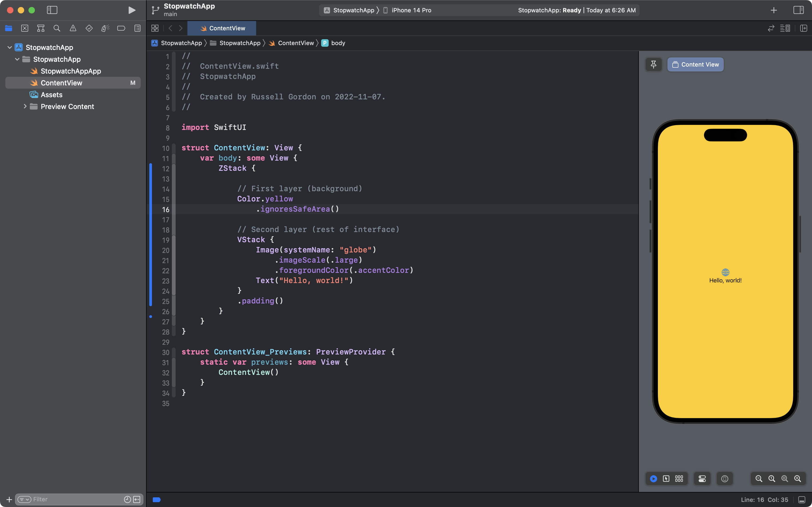Open the body breadcrumb dropdown
Viewport: 812px width, 507px height.
tap(338, 43)
